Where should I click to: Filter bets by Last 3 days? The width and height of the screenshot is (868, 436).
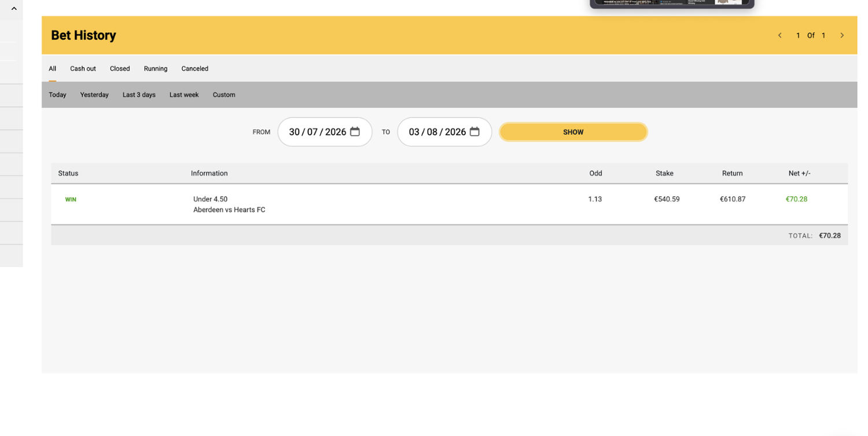pyautogui.click(x=139, y=95)
